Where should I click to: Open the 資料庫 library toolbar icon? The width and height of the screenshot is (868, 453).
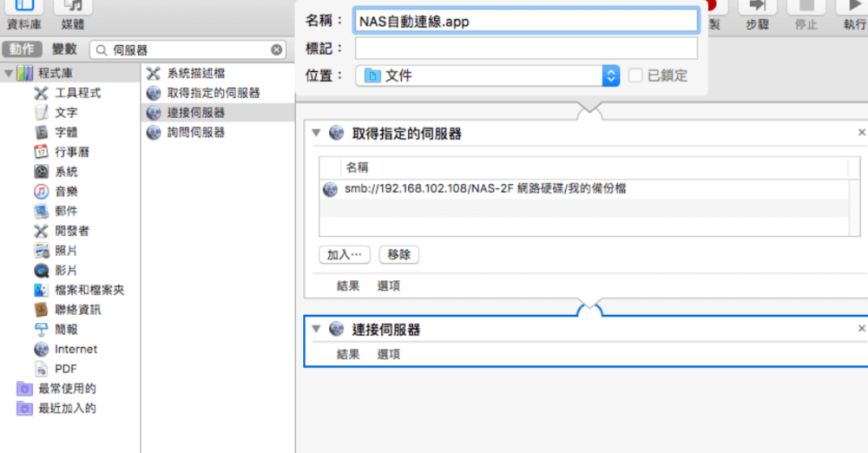point(23,7)
